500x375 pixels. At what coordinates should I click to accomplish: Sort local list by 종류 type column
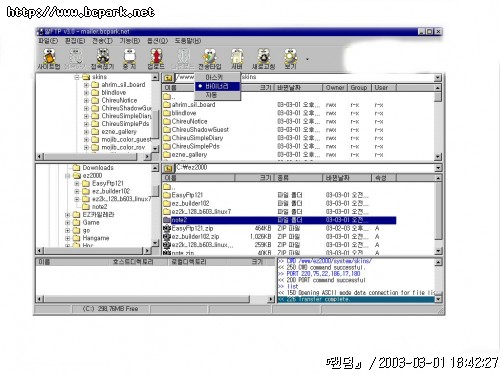(x=298, y=178)
